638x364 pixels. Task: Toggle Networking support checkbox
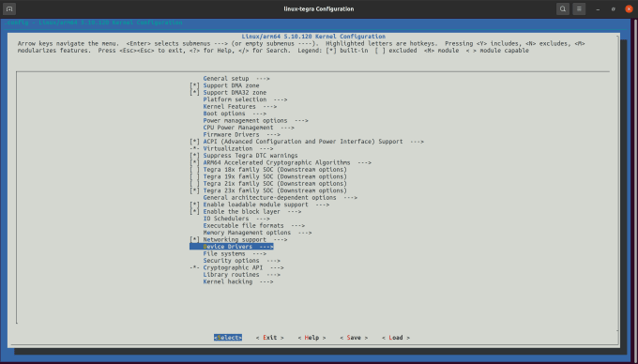click(x=195, y=239)
